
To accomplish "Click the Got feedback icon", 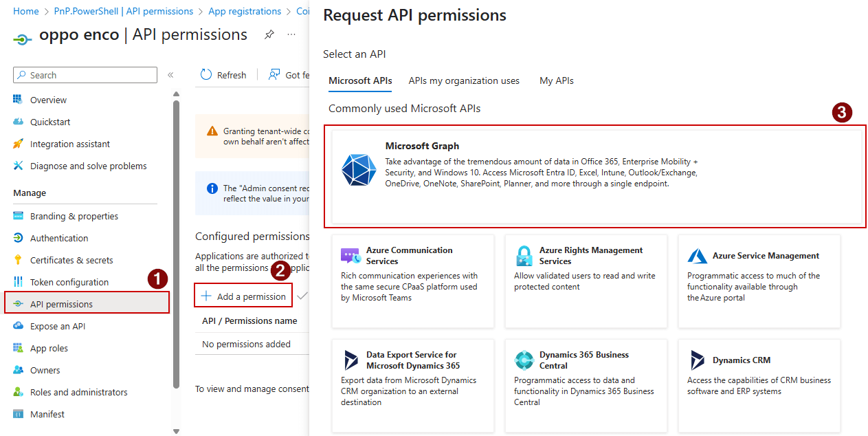I will tap(275, 74).
